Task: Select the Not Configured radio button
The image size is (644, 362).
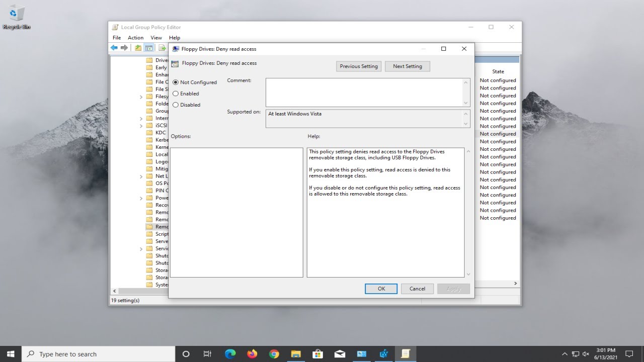Action: [x=176, y=82]
